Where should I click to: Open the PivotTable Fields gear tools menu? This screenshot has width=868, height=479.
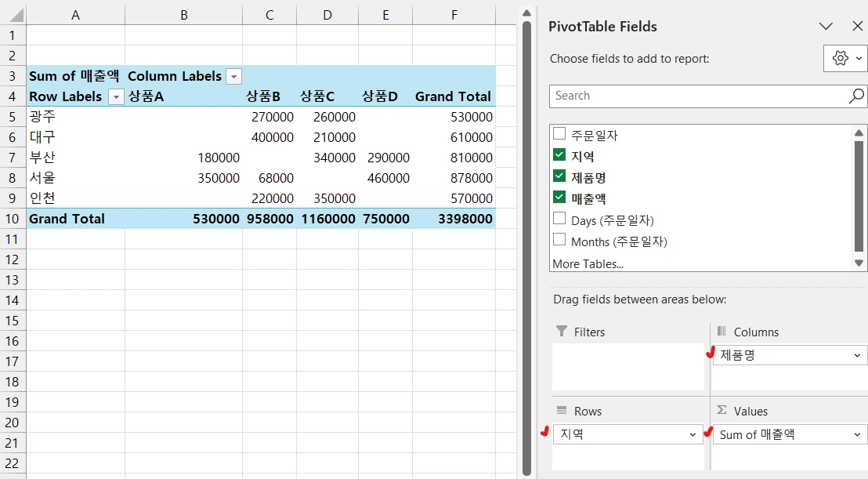click(x=846, y=58)
